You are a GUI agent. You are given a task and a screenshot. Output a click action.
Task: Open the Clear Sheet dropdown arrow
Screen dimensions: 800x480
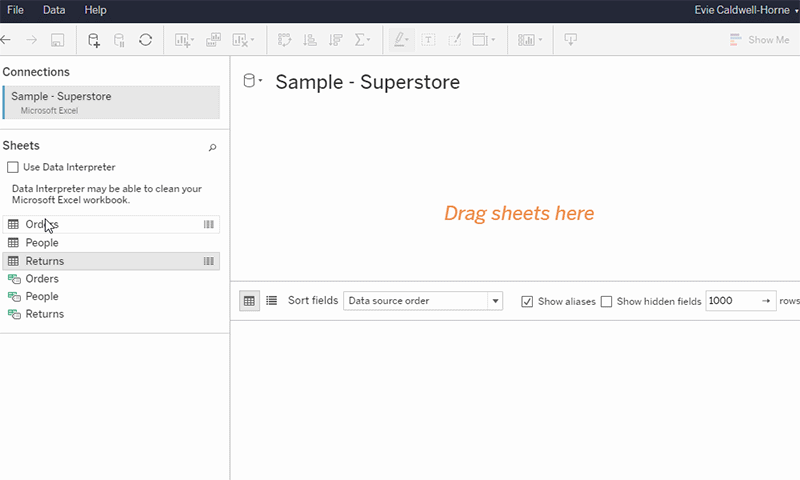[x=252, y=40]
